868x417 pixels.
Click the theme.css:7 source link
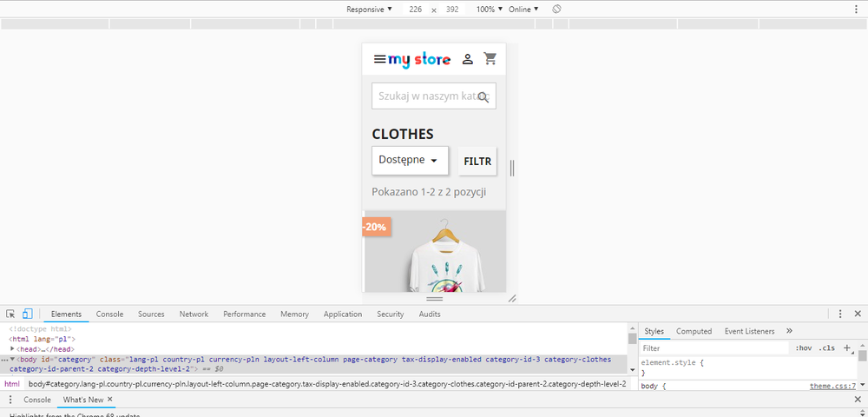tap(832, 386)
